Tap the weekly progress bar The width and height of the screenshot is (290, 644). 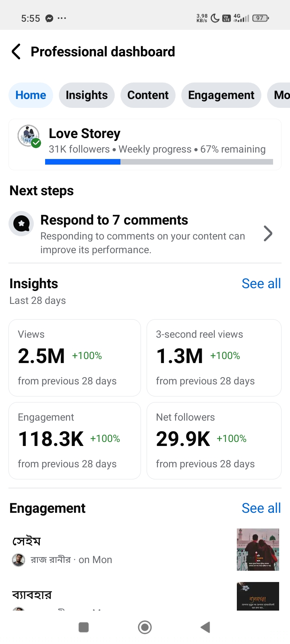point(159,162)
